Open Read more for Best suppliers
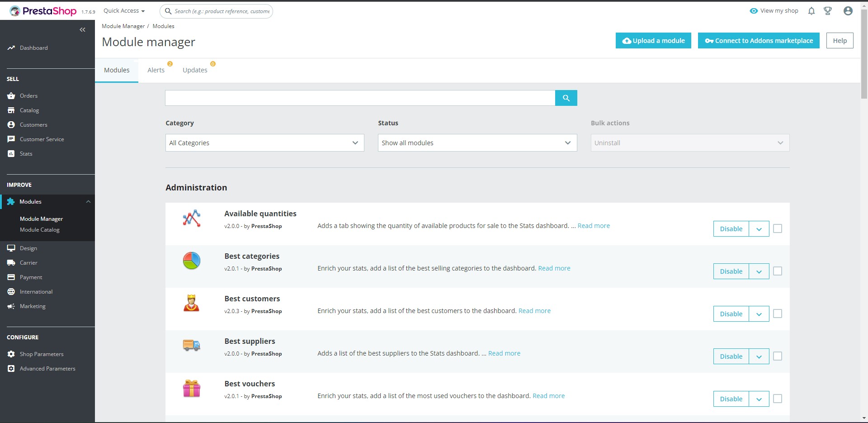The image size is (868, 423). point(504,353)
